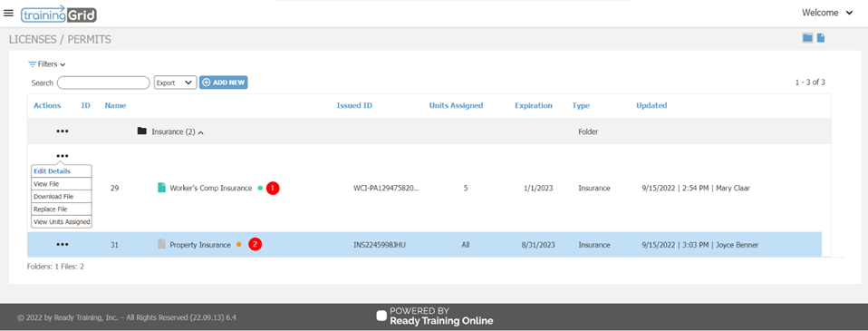
Task: Click the file view icon near page header
Action: tap(821, 38)
